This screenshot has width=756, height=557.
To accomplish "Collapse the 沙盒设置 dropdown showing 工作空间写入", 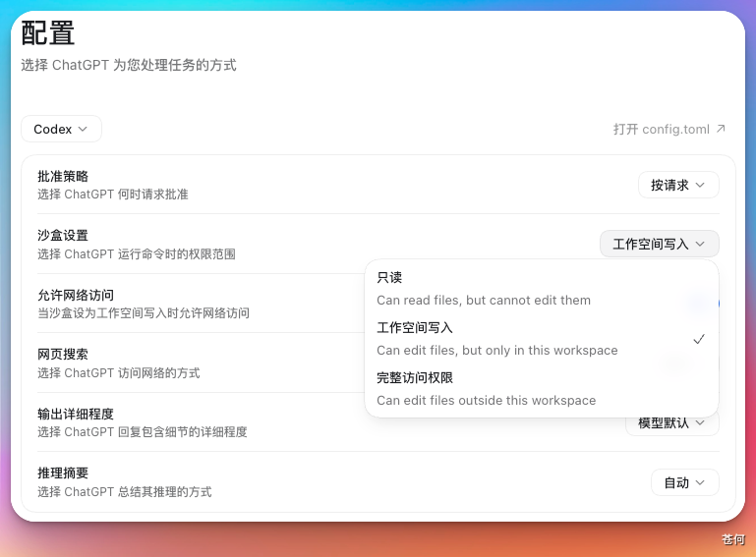I will pyautogui.click(x=659, y=245).
